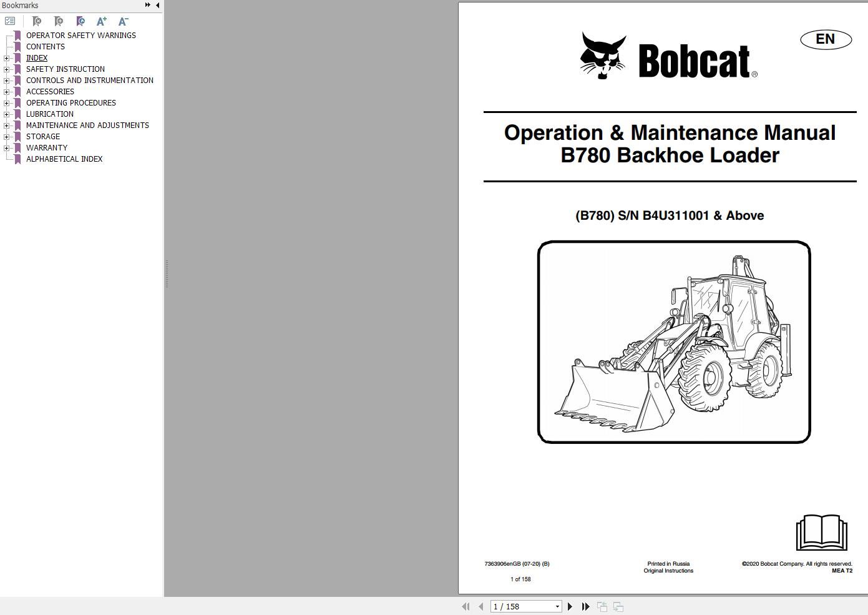Expand the LUBRICATION bookmark
Viewport: 868px width, 615px height.
click(6, 114)
